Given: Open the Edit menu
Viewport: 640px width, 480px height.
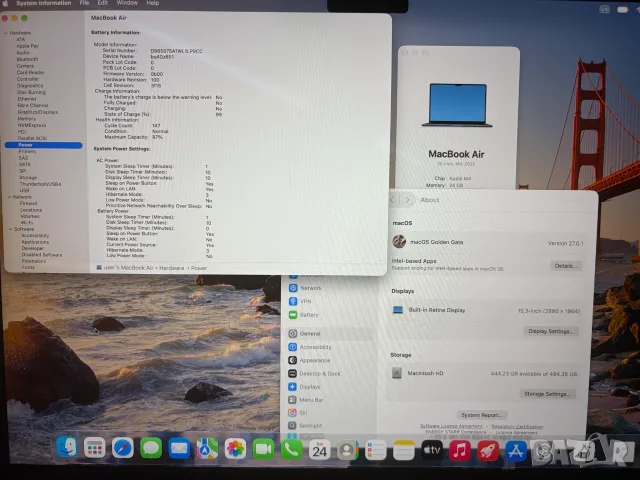Looking at the screenshot, I should coord(102,3).
